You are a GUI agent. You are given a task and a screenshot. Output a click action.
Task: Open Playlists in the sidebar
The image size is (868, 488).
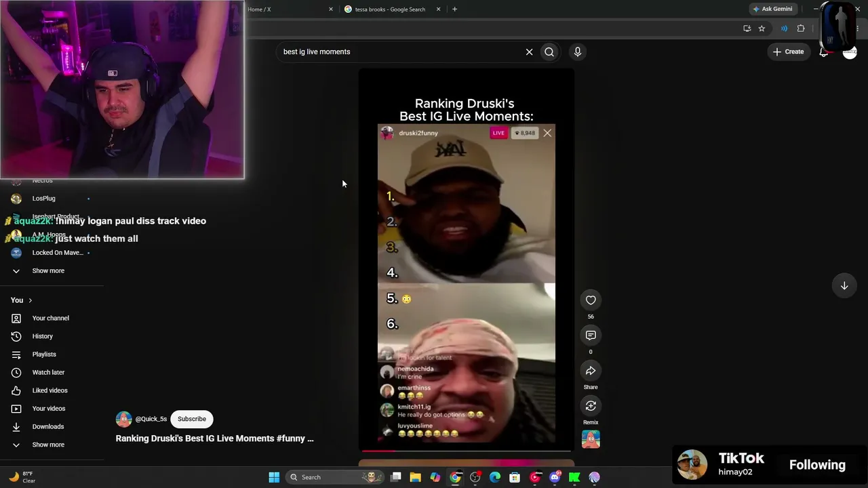point(44,354)
